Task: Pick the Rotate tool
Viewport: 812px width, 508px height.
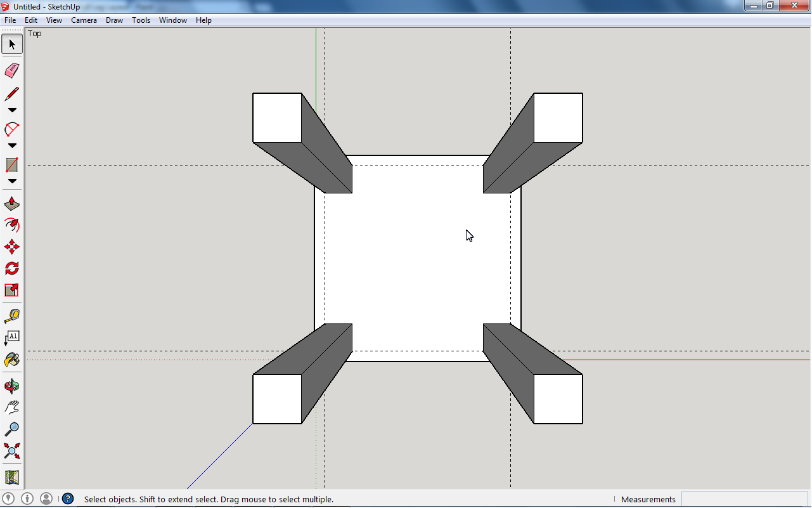Action: point(12,268)
